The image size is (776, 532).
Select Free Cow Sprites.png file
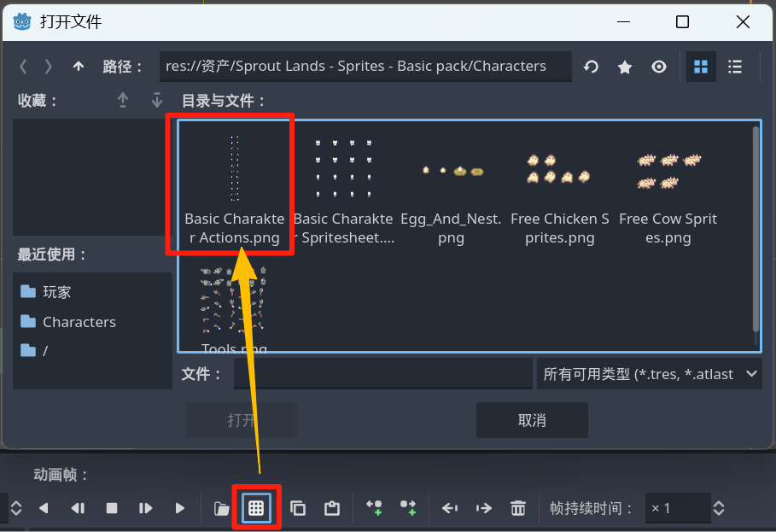668,189
